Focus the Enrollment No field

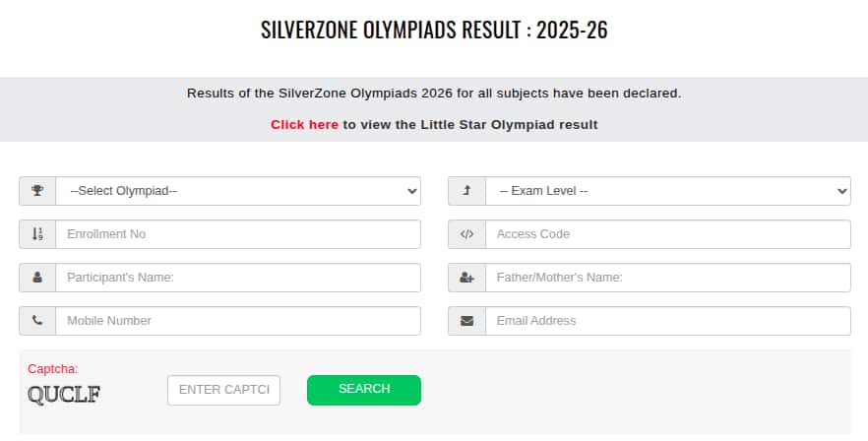(x=238, y=234)
